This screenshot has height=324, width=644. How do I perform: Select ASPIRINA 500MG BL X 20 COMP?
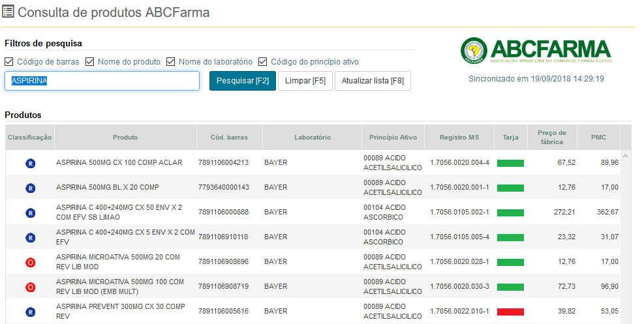108,187
